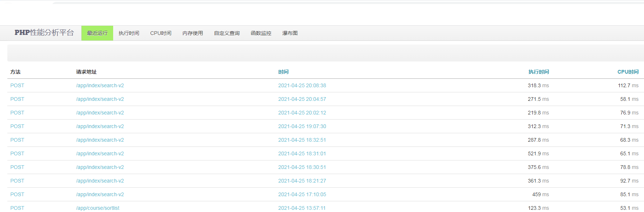This screenshot has height=212, width=644.
Task: Open the 内存使用 tab
Action: click(x=193, y=33)
